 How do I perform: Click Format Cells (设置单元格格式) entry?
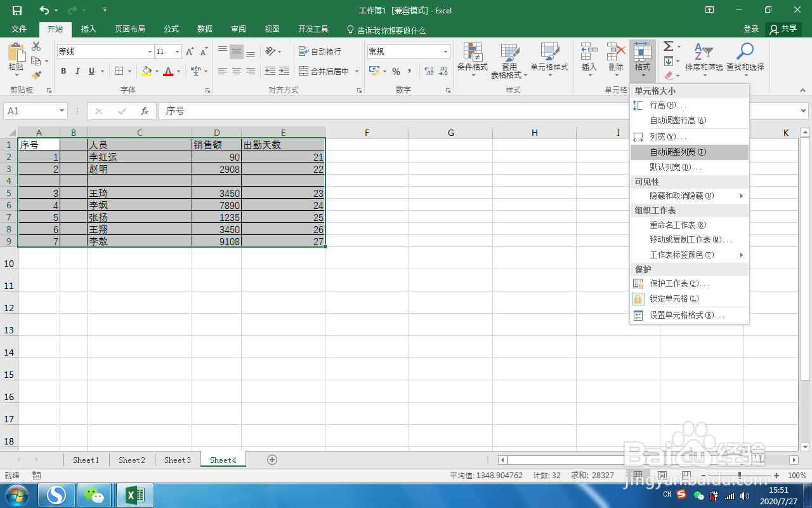click(690, 316)
